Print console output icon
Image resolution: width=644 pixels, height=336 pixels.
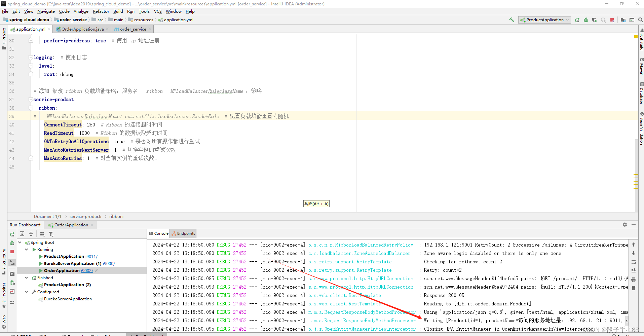click(634, 279)
